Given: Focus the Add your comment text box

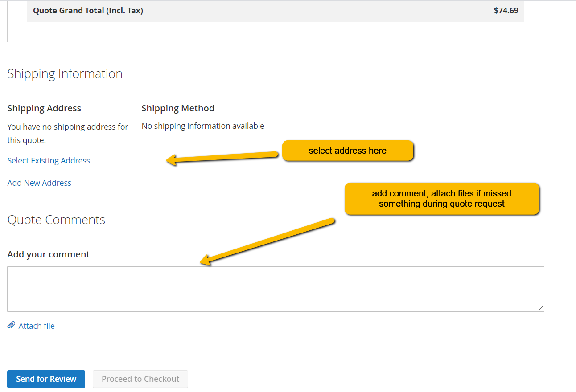Looking at the screenshot, I should coord(276,289).
